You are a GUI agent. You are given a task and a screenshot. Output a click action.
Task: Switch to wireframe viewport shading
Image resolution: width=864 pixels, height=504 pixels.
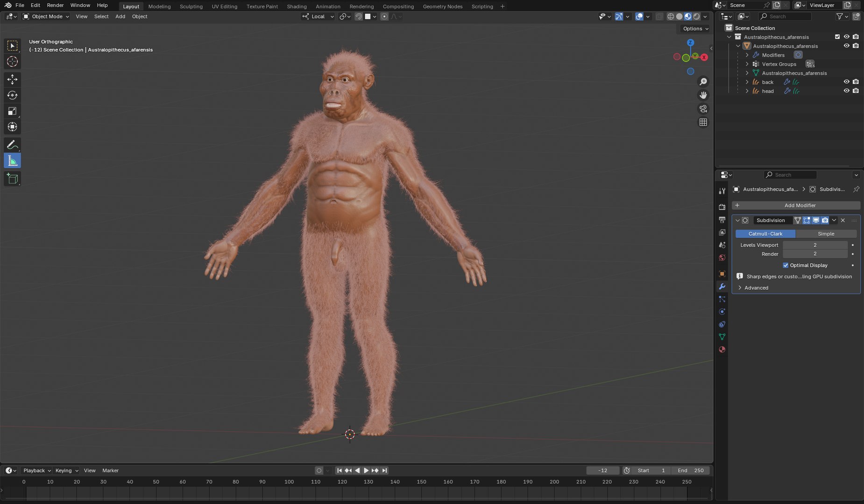pos(671,16)
